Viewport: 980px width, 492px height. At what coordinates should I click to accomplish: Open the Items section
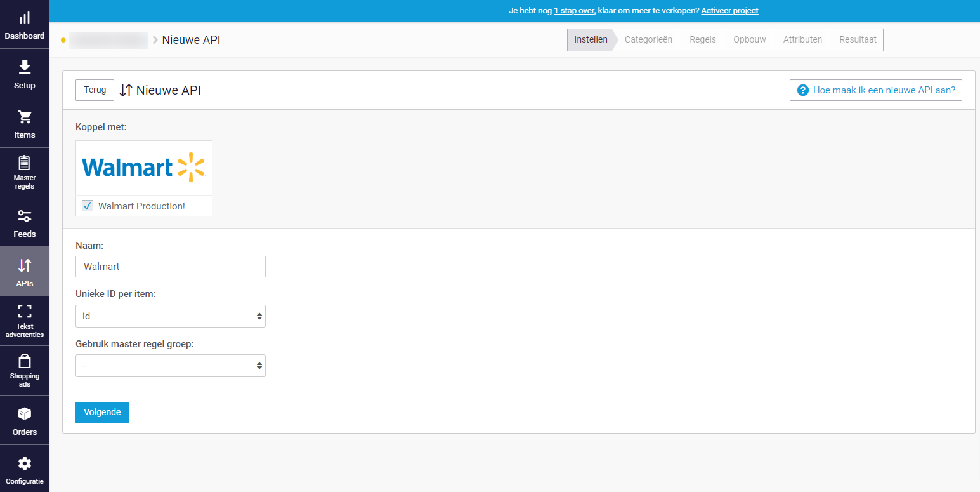click(x=24, y=123)
